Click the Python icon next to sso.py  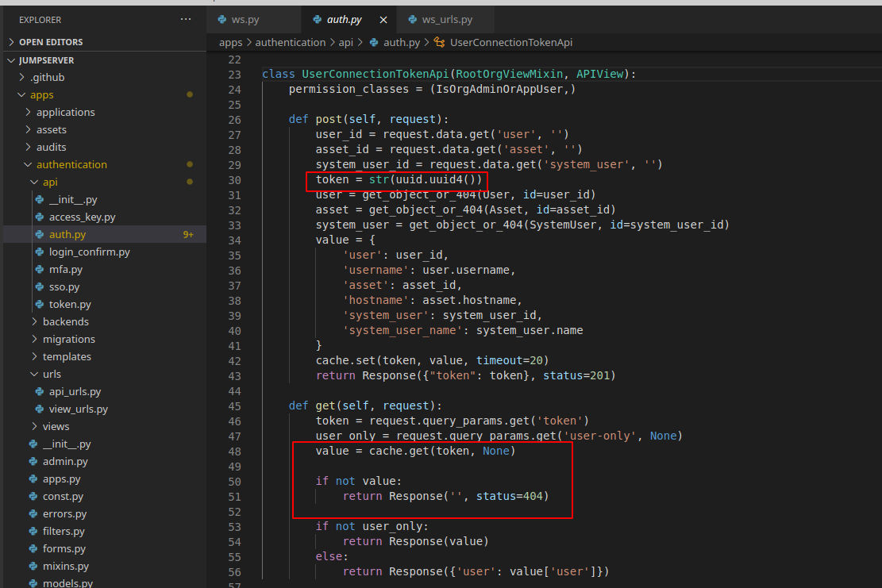click(x=40, y=286)
